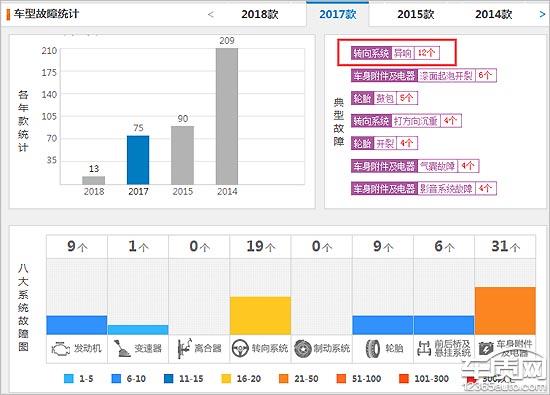Click the blue 前后桥及悬挂系统 fault bar
The height and width of the screenshot is (395, 550).
pyautogui.click(x=444, y=325)
